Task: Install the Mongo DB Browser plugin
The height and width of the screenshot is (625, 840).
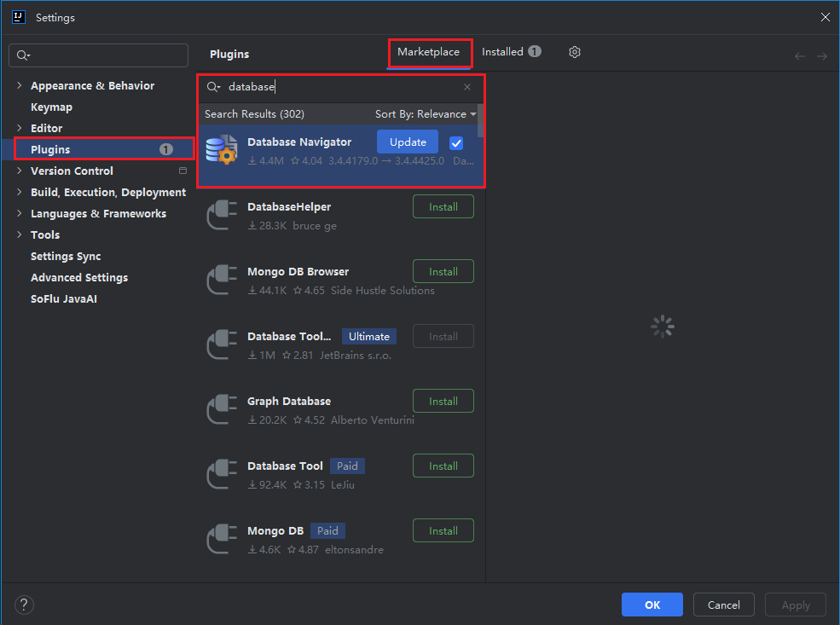Action: coord(443,271)
